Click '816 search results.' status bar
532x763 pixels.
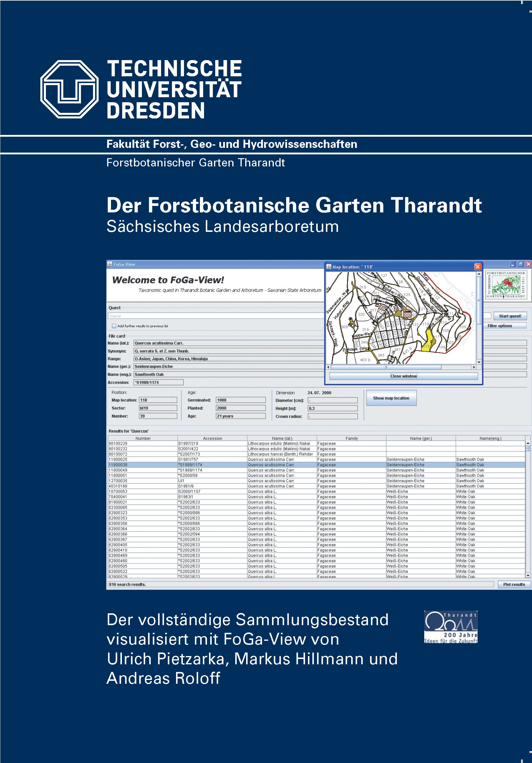point(301,584)
